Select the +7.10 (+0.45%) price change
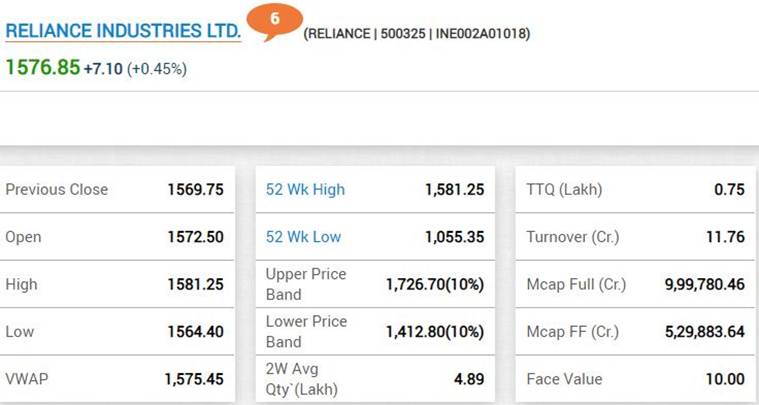This screenshot has width=759, height=405. point(135,68)
